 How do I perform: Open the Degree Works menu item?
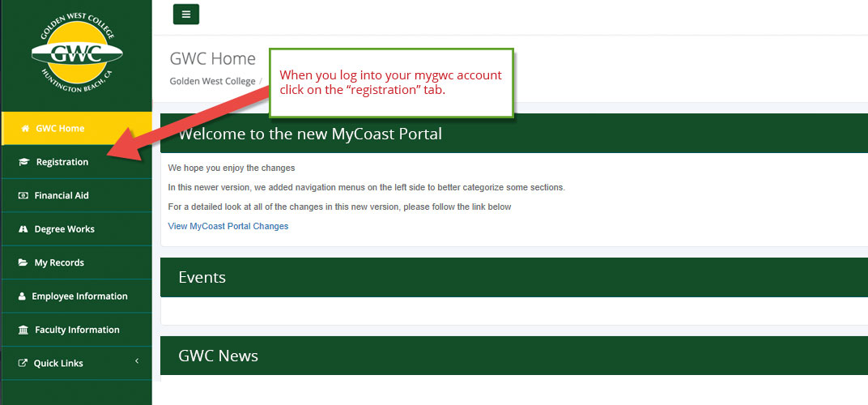tap(76, 229)
